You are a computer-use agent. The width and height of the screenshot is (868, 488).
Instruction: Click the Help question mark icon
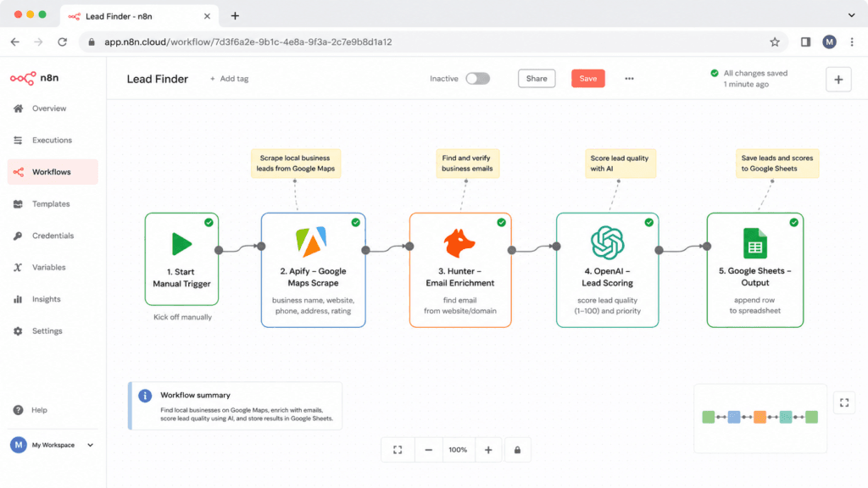[19, 410]
